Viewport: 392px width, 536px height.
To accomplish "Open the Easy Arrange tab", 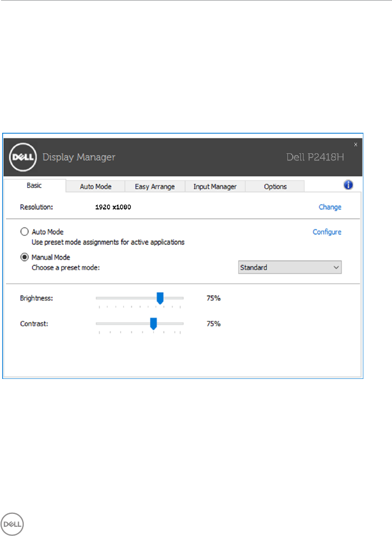I will pos(155,187).
